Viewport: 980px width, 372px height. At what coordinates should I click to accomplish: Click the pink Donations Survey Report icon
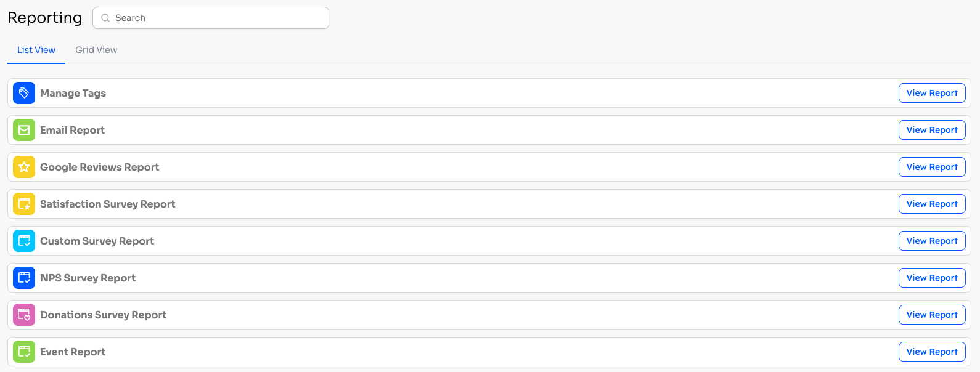click(x=24, y=315)
